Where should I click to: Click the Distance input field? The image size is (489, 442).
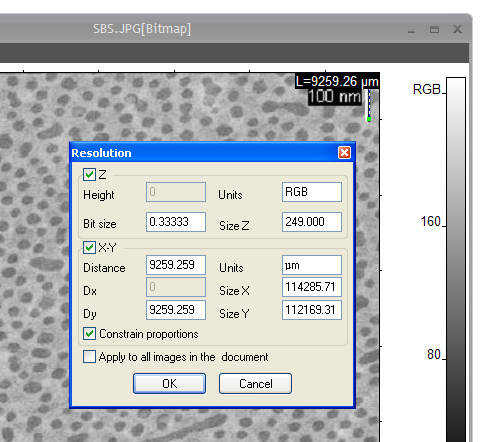176,265
